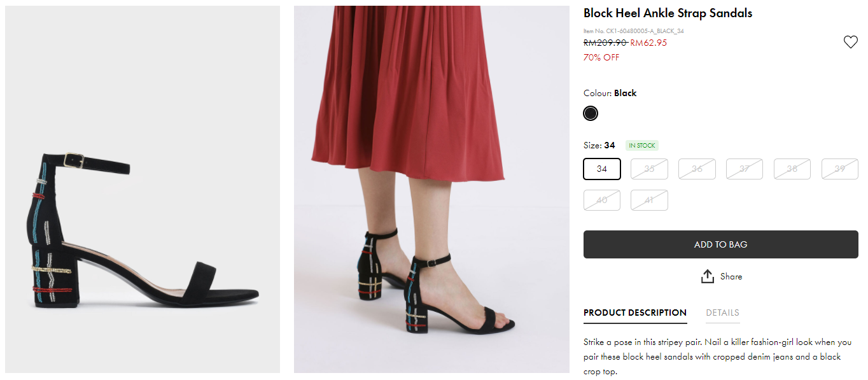Add item to wishlist with heart icon
Screen dimensions: 868x380
click(850, 43)
